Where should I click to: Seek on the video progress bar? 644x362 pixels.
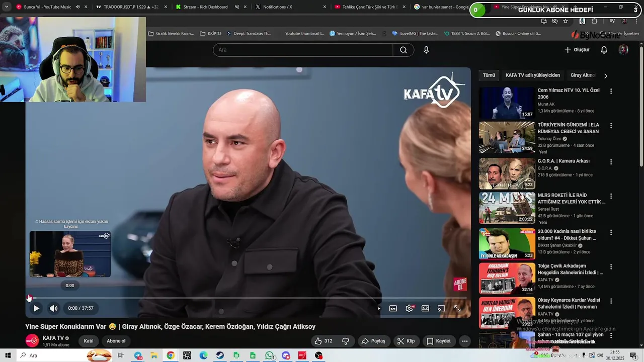(x=248, y=298)
